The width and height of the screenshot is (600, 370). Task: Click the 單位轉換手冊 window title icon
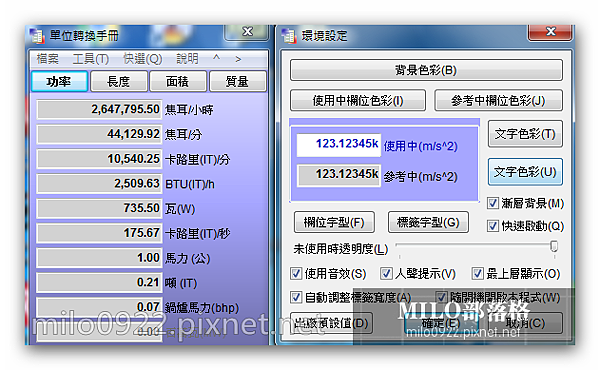(37, 36)
